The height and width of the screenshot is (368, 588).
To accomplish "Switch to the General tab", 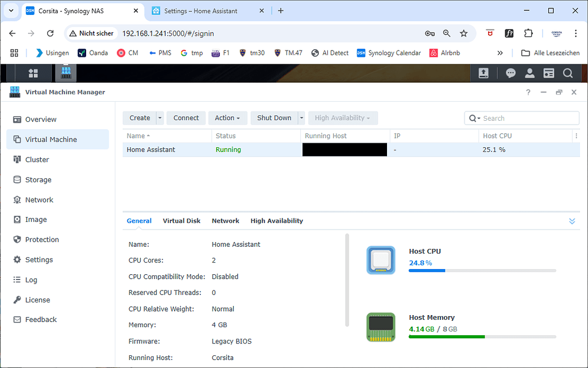I will [139, 221].
